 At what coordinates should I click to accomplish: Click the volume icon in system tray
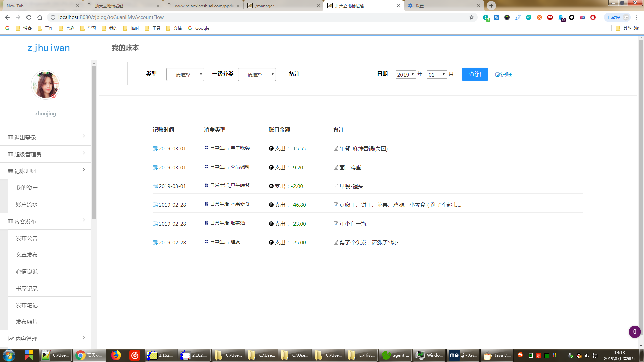pyautogui.click(x=587, y=355)
